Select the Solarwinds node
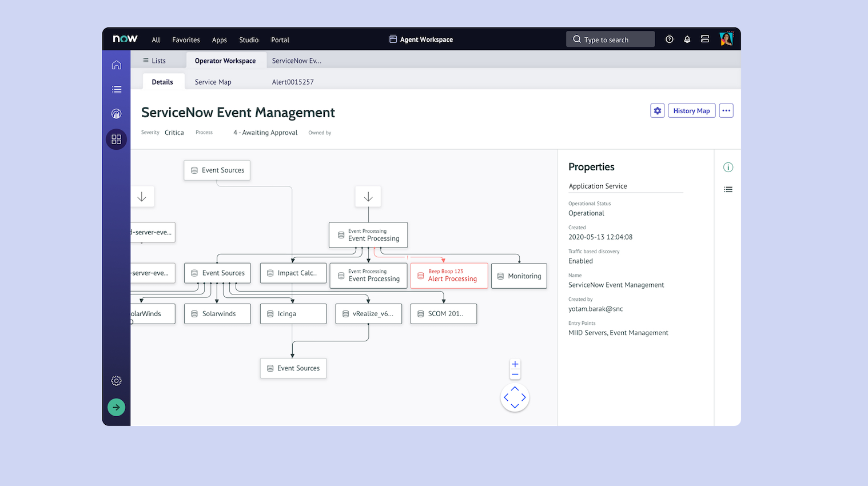 (217, 314)
